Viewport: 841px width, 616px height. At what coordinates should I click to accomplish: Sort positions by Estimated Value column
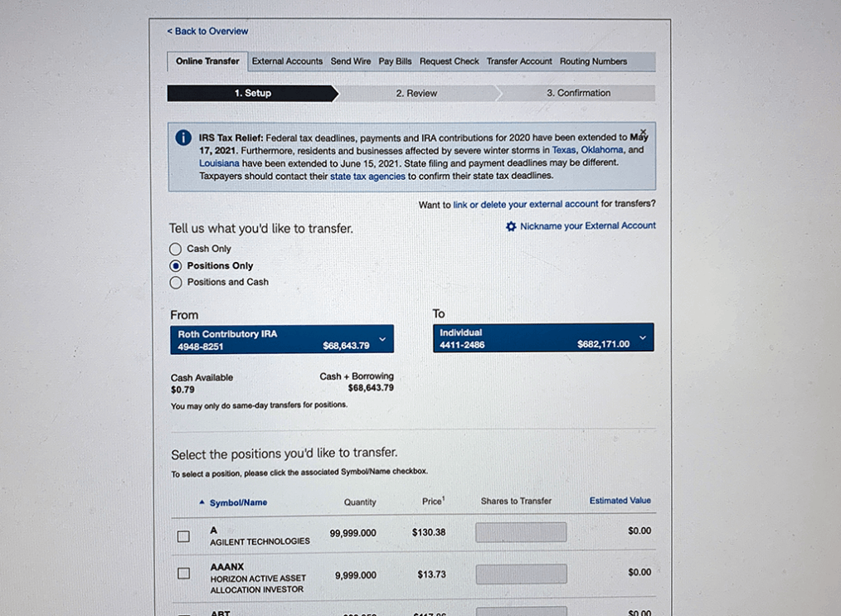620,501
